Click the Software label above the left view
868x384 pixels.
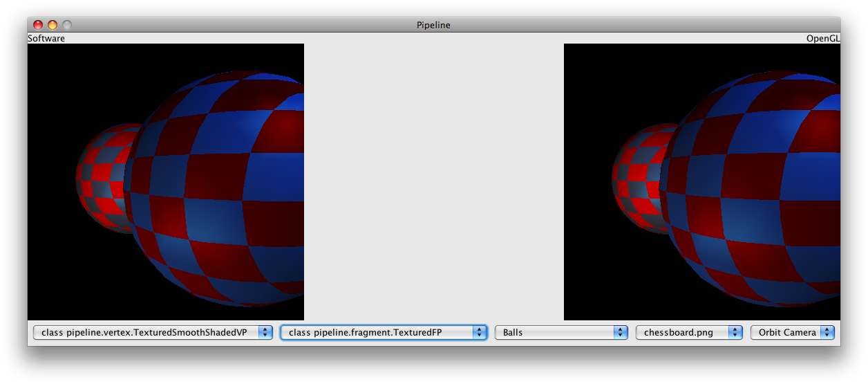pos(46,39)
